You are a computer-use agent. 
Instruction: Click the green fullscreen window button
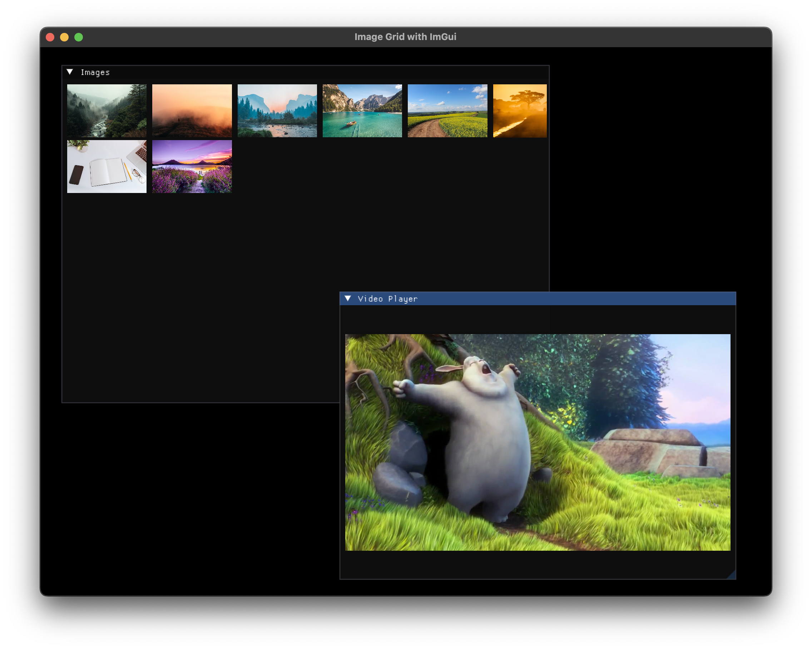79,37
